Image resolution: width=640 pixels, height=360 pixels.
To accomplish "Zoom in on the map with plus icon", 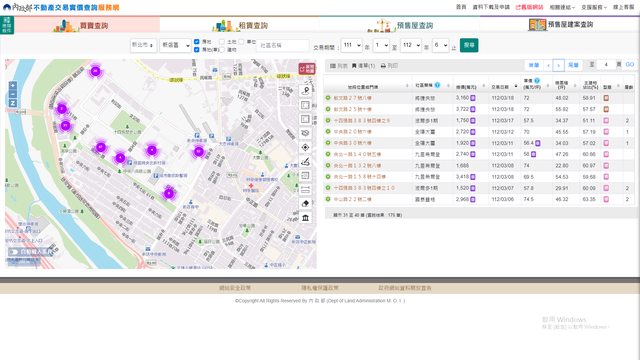I will click(13, 85).
